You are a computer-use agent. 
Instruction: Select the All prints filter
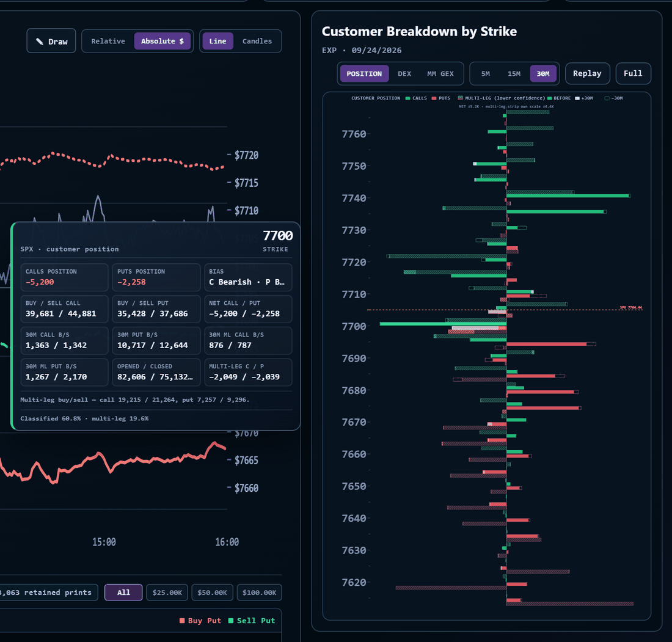click(123, 593)
